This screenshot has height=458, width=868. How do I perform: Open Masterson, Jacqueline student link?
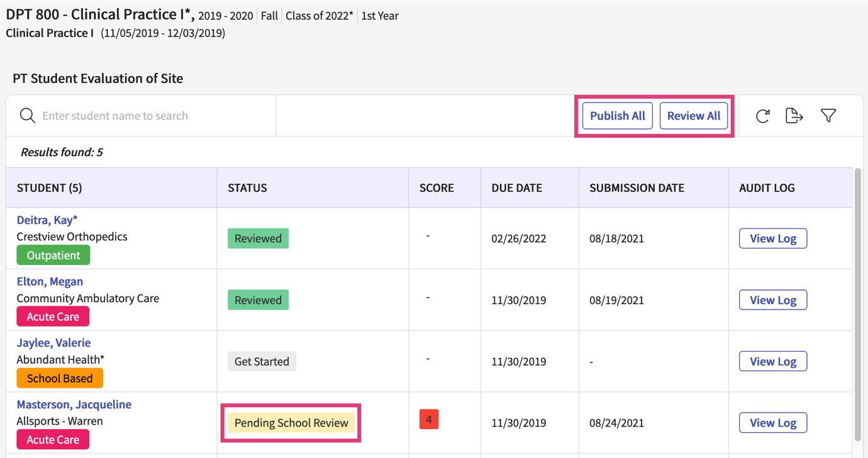pos(74,405)
